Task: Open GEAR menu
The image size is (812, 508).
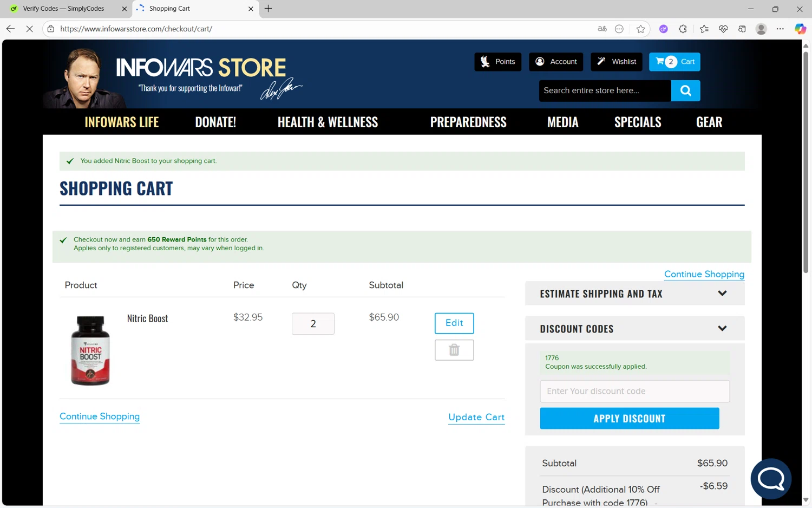Action: [709, 122]
